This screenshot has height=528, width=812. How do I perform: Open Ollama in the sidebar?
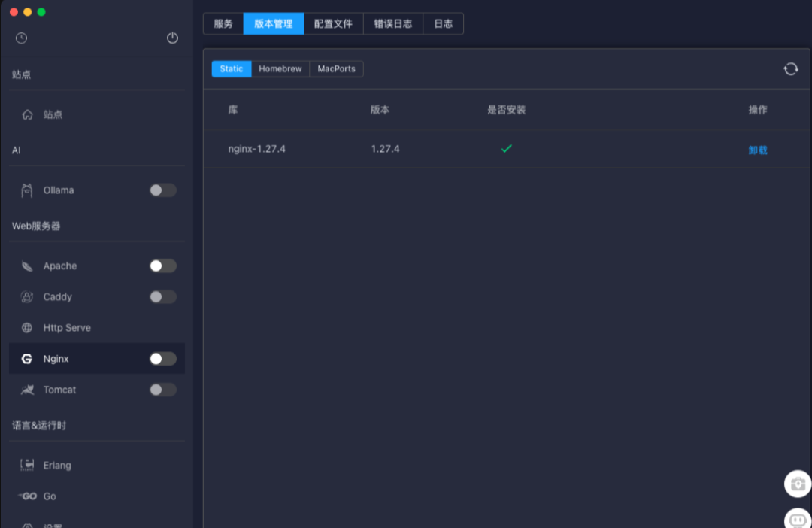coord(97,190)
